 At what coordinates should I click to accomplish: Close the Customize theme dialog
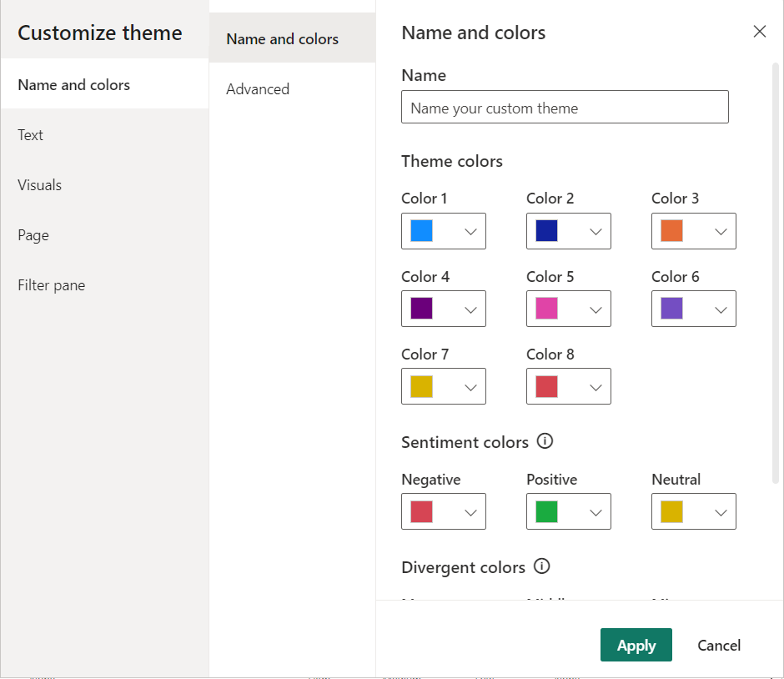click(759, 32)
